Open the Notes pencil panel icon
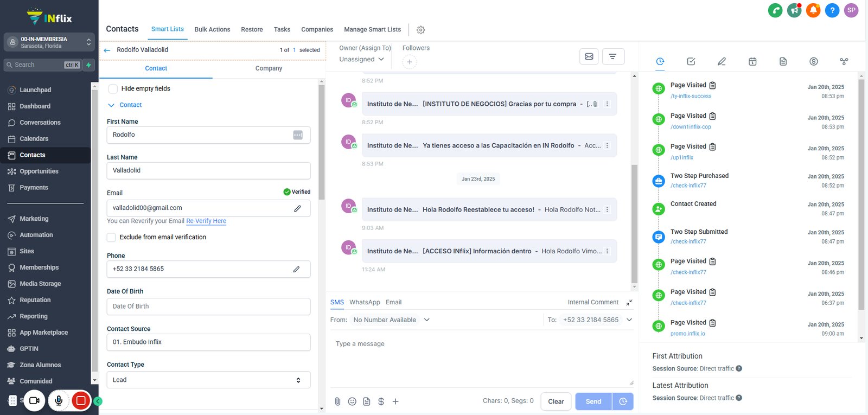The image size is (868, 415). click(x=722, y=61)
